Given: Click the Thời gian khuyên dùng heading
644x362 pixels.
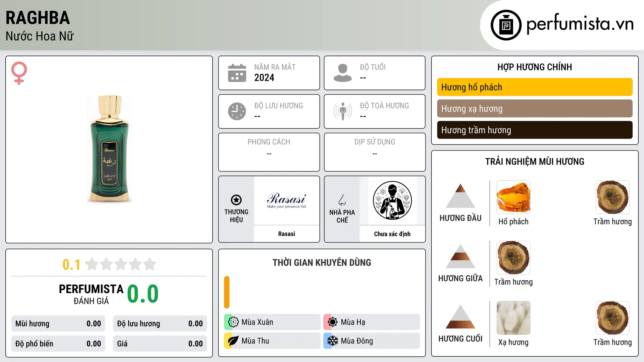Looking at the screenshot, I should click(x=322, y=262).
